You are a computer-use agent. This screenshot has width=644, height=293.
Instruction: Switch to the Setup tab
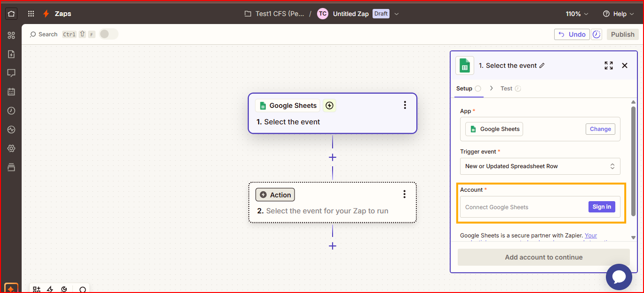click(x=469, y=89)
